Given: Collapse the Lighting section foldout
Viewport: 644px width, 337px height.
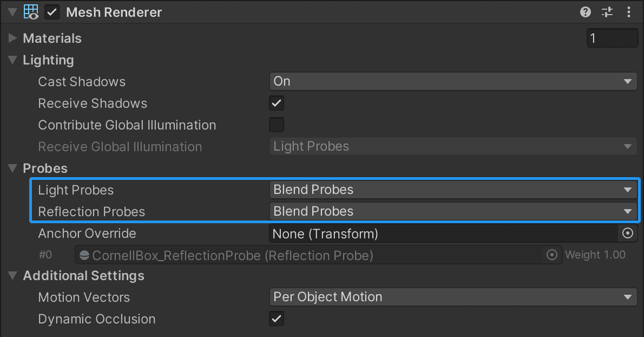Looking at the screenshot, I should click(13, 60).
